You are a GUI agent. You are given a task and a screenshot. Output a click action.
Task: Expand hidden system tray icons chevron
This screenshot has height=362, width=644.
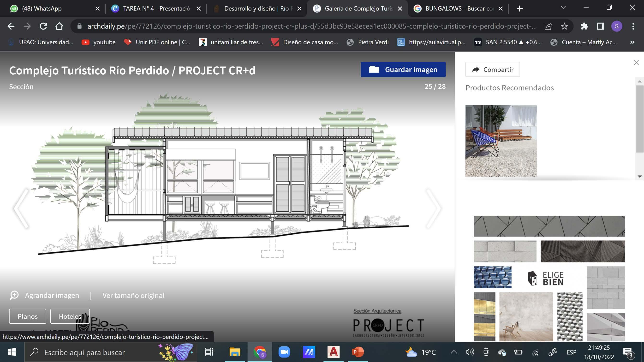[453, 352]
